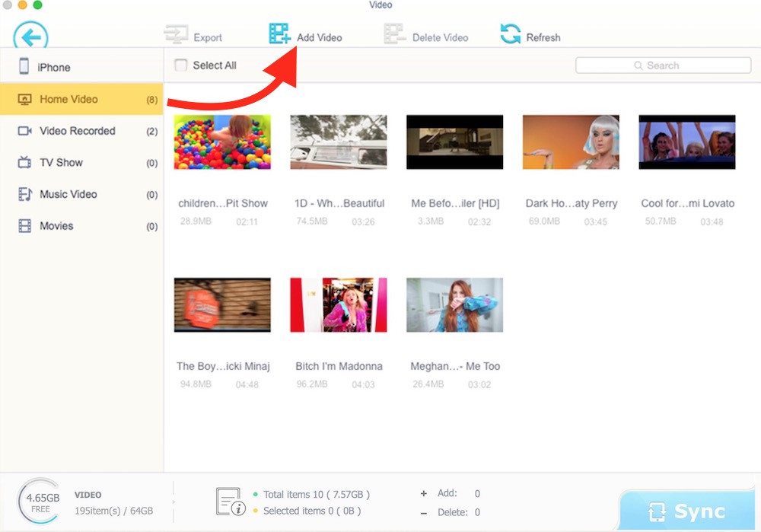Click the '74.5MB' size value
The image size is (761, 532).
312,221
